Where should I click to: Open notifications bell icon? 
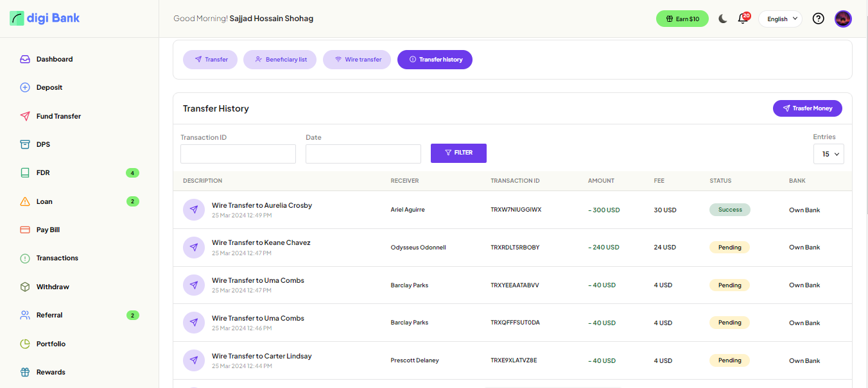[x=743, y=19]
